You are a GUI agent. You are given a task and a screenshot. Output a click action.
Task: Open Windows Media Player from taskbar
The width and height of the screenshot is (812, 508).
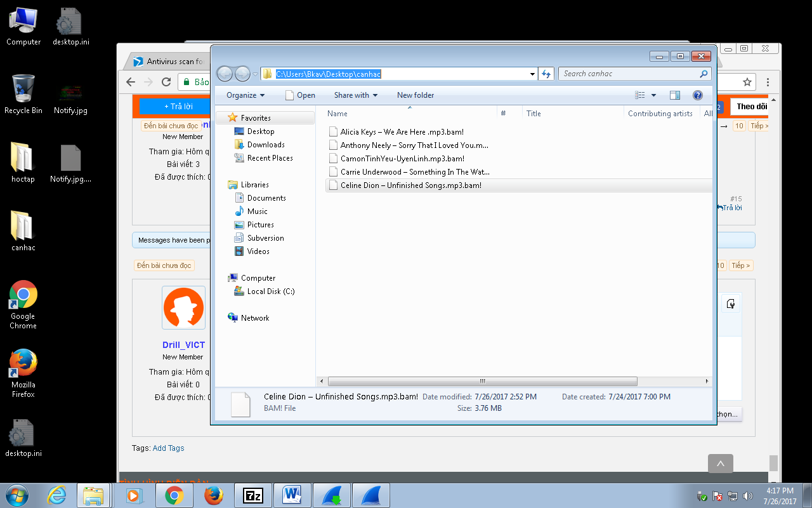click(134, 495)
